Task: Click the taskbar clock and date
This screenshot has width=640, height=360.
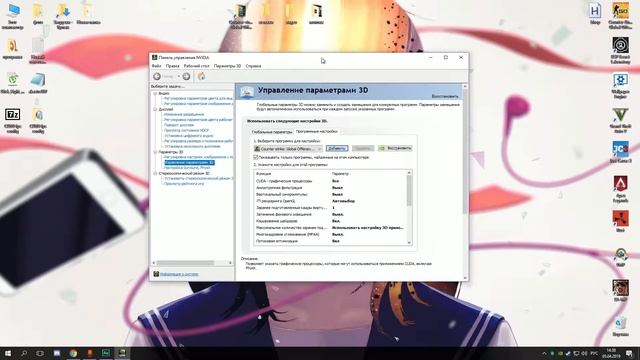Action: [x=611, y=353]
